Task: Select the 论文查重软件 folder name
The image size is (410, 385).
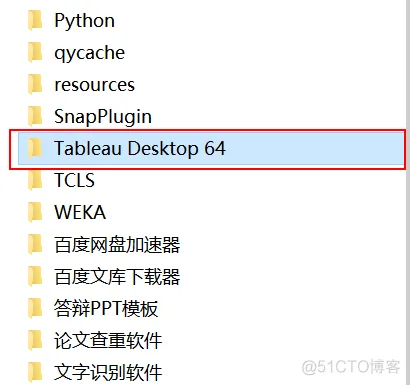Action: pyautogui.click(x=108, y=341)
